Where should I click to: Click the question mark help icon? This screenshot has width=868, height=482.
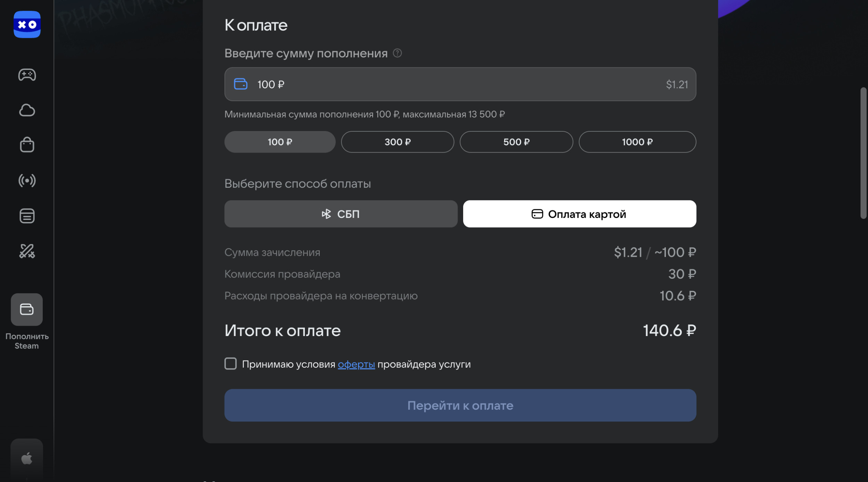[397, 53]
